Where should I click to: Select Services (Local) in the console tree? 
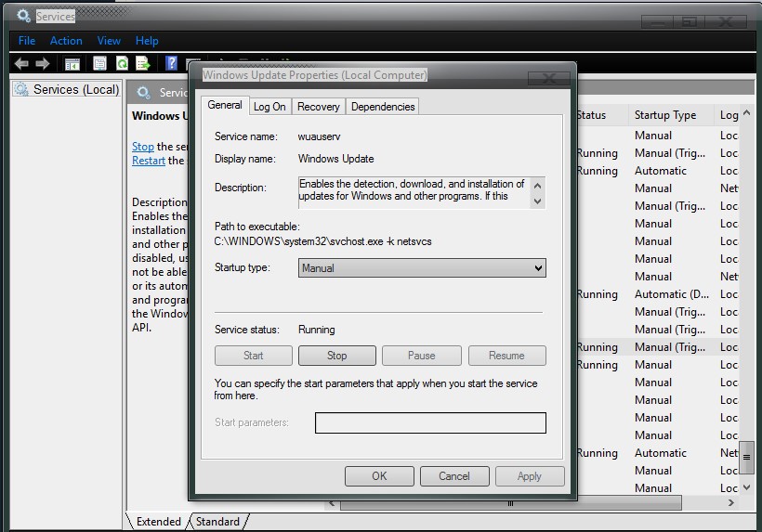click(75, 90)
